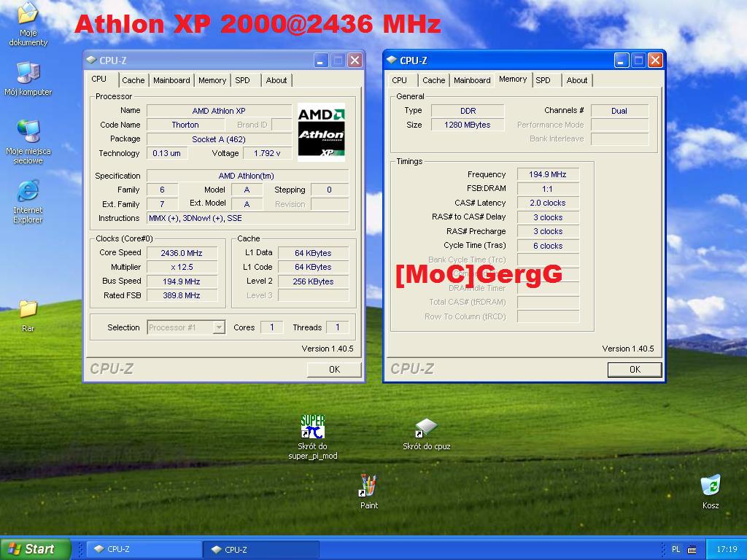Click OK in right CPU-Z window
The height and width of the screenshot is (560, 747).
(x=635, y=370)
